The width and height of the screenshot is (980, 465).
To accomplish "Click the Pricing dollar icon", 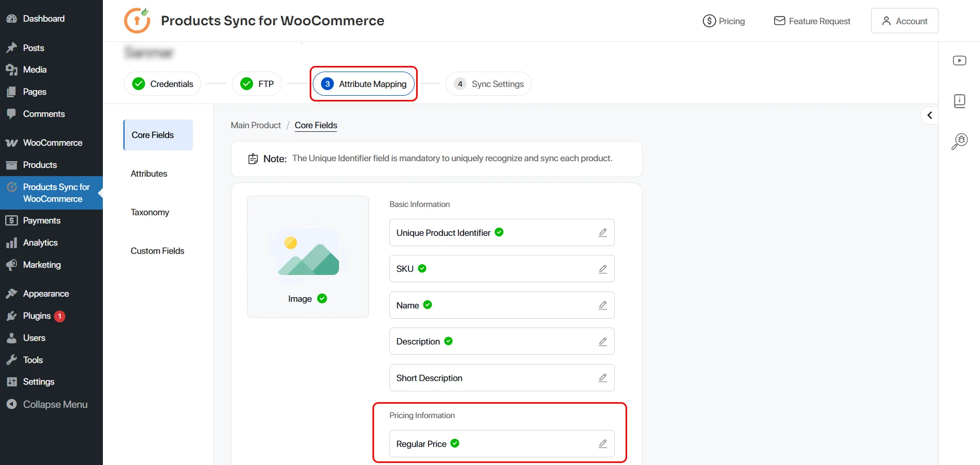I will tap(708, 21).
